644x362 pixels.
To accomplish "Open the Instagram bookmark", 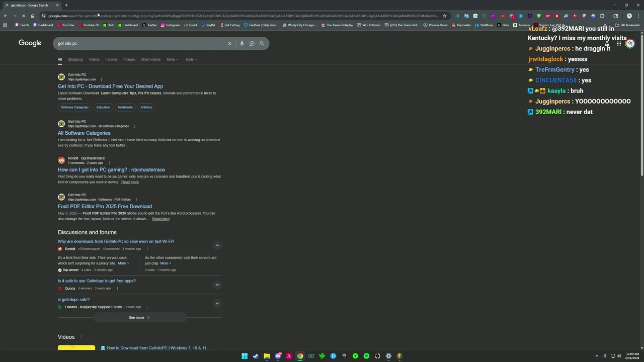I will (170, 25).
